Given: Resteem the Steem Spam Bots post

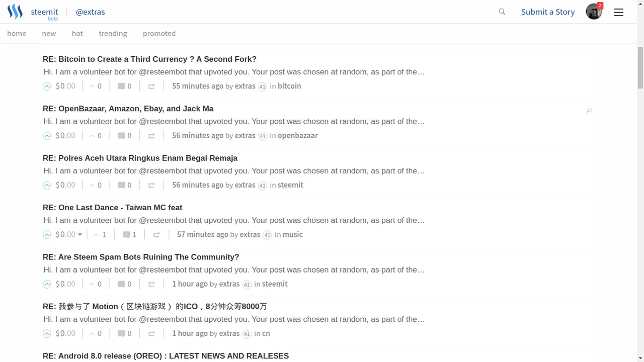Looking at the screenshot, I should (x=151, y=284).
